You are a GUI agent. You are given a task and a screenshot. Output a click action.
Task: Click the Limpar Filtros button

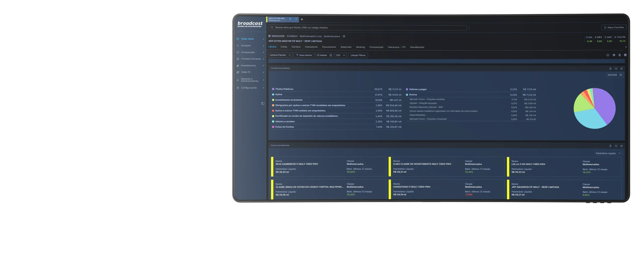[x=358, y=55]
